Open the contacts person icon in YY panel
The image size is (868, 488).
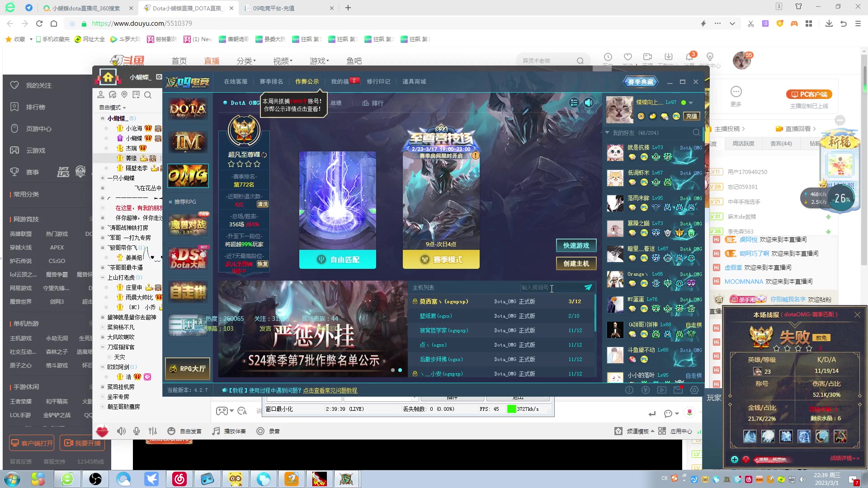point(101,94)
